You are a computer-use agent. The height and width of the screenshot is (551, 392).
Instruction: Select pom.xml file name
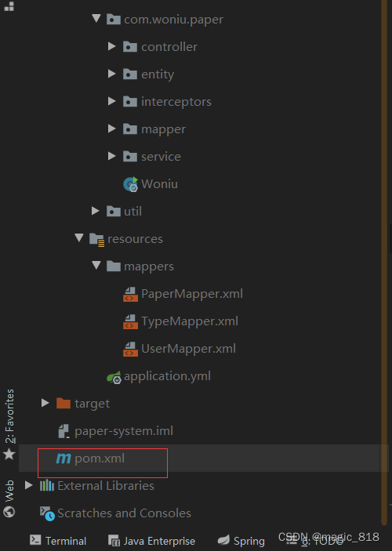(x=100, y=459)
